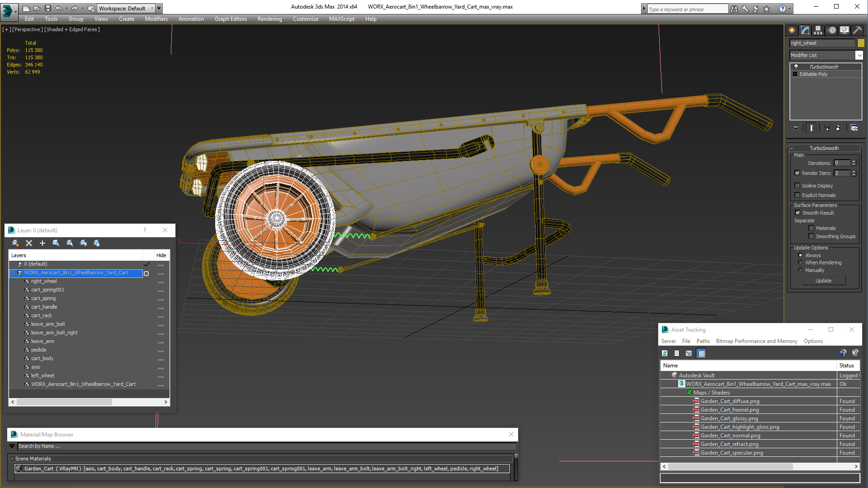Select the Always update option
The height and width of the screenshot is (488, 868).
click(x=801, y=255)
